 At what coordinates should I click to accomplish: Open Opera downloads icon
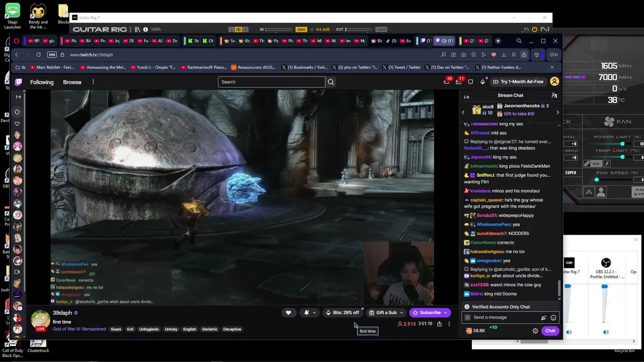pyautogui.click(x=504, y=54)
